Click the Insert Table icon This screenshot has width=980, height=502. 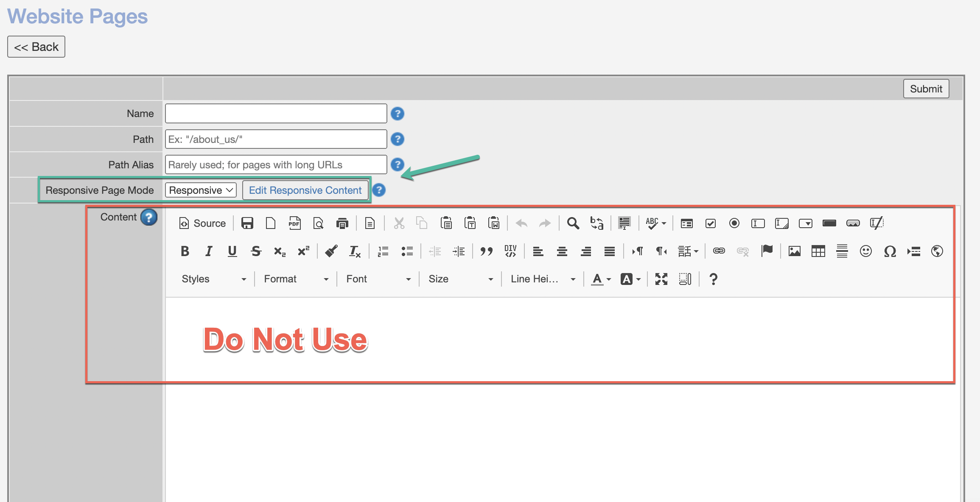[x=818, y=251]
